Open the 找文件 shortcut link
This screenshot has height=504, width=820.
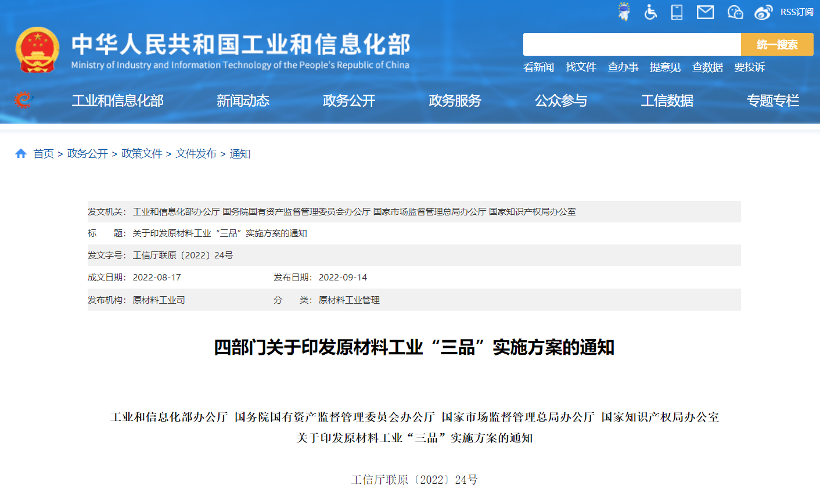click(x=581, y=67)
